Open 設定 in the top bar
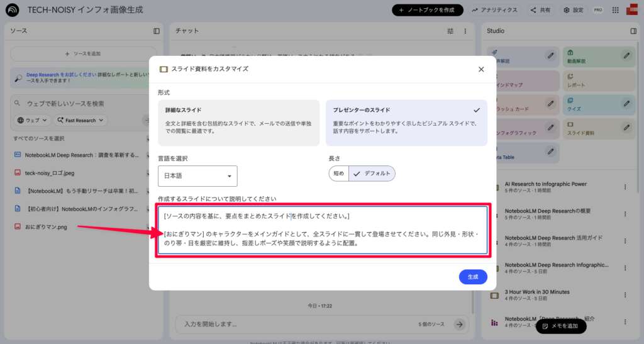Screen dimensions: 644x344 coord(574,10)
